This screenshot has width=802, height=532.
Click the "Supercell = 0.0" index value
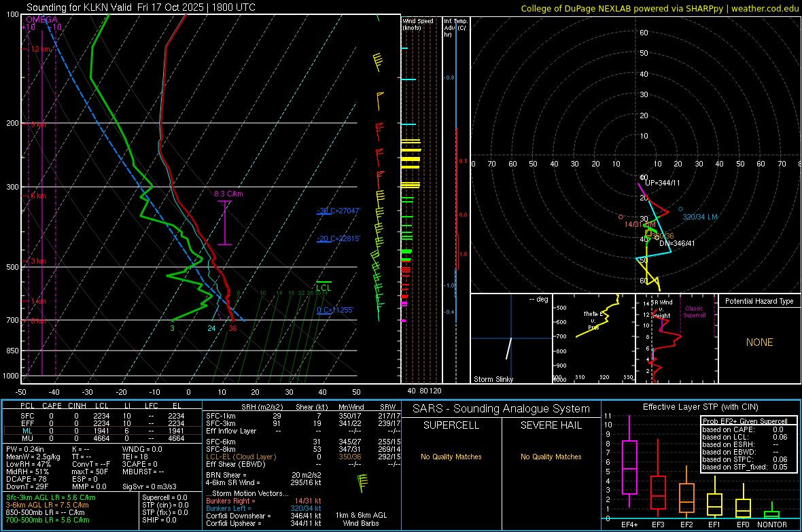(x=164, y=497)
